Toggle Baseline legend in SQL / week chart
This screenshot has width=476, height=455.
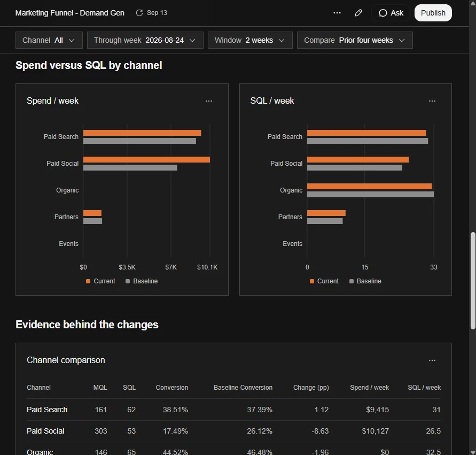pyautogui.click(x=365, y=281)
